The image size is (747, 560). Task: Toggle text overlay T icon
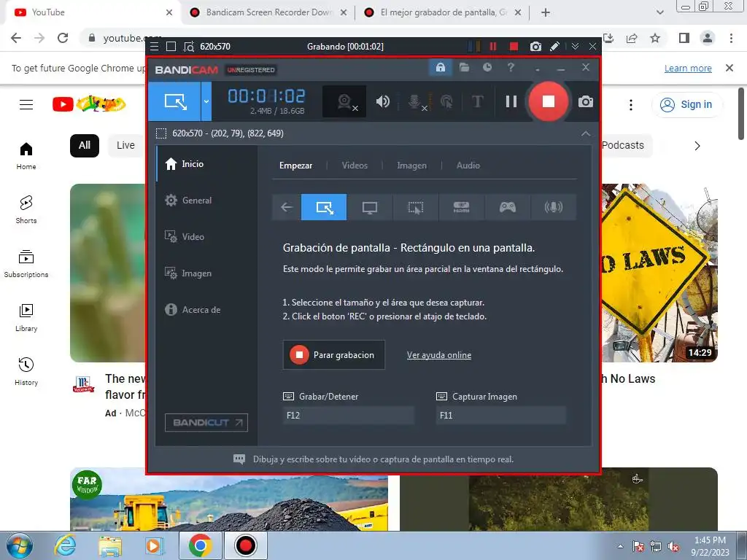477,101
